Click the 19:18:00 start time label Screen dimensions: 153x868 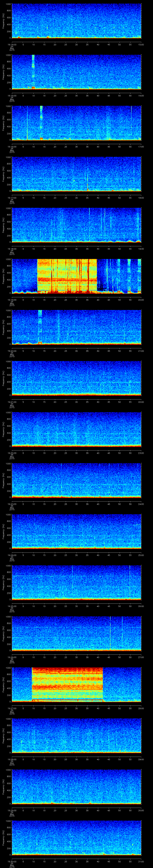[12, 249]
